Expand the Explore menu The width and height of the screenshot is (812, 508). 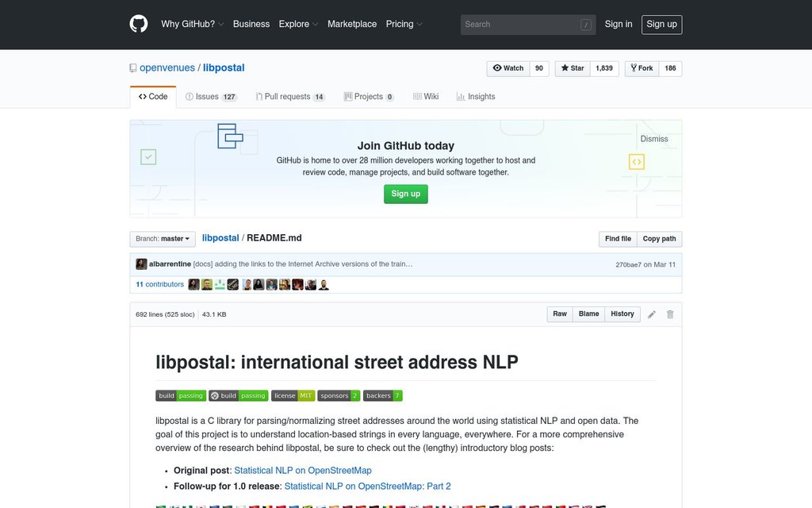pyautogui.click(x=298, y=24)
